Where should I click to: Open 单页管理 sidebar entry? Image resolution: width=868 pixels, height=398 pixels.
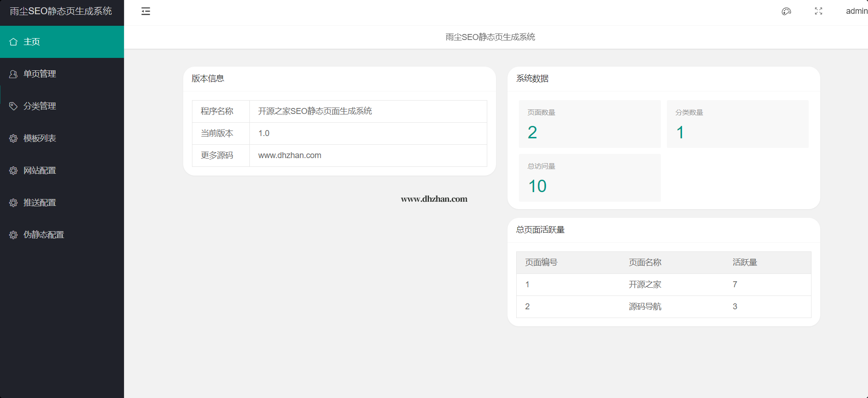pyautogui.click(x=40, y=74)
